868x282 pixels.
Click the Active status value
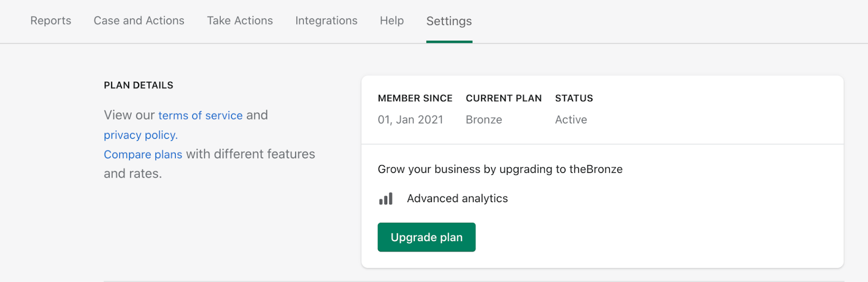pos(571,120)
